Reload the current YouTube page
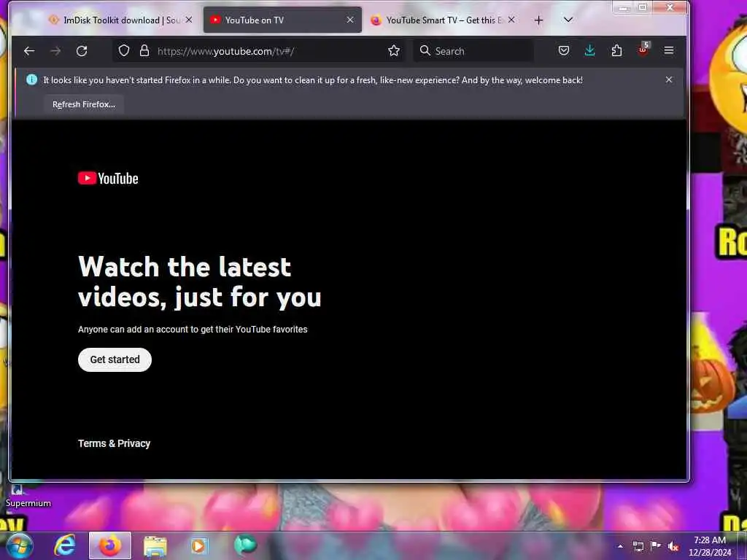Image resolution: width=747 pixels, height=560 pixels. click(x=82, y=51)
